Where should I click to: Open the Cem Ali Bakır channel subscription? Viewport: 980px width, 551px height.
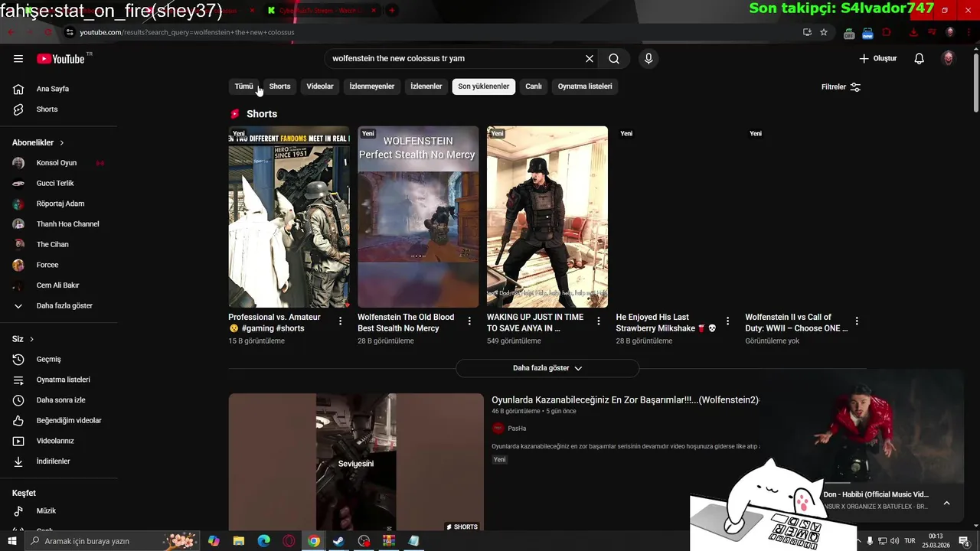(59, 285)
